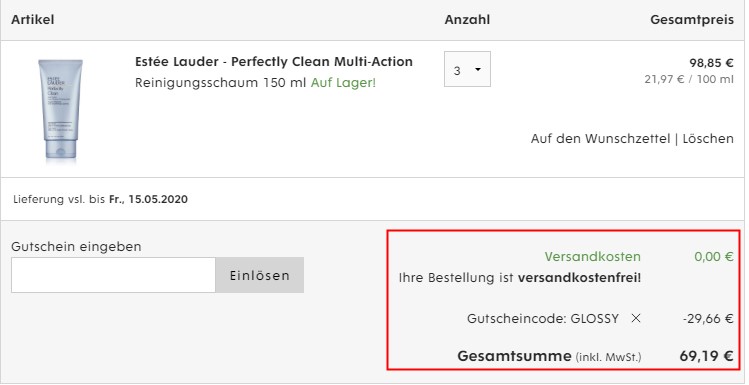Open the Estée Lauder tube product thumbnail
The image size is (749, 385).
pyautogui.click(x=60, y=109)
